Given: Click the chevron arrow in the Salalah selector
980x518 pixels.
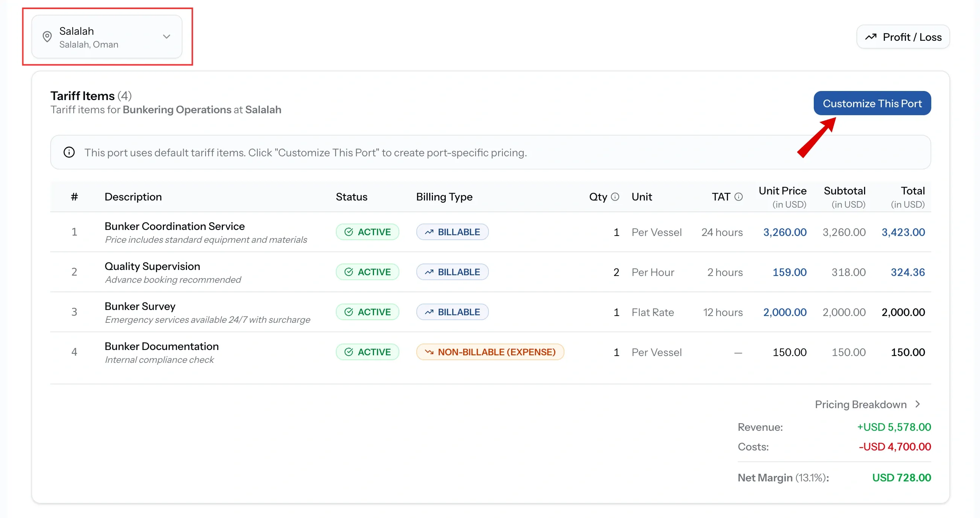Looking at the screenshot, I should tap(166, 37).
